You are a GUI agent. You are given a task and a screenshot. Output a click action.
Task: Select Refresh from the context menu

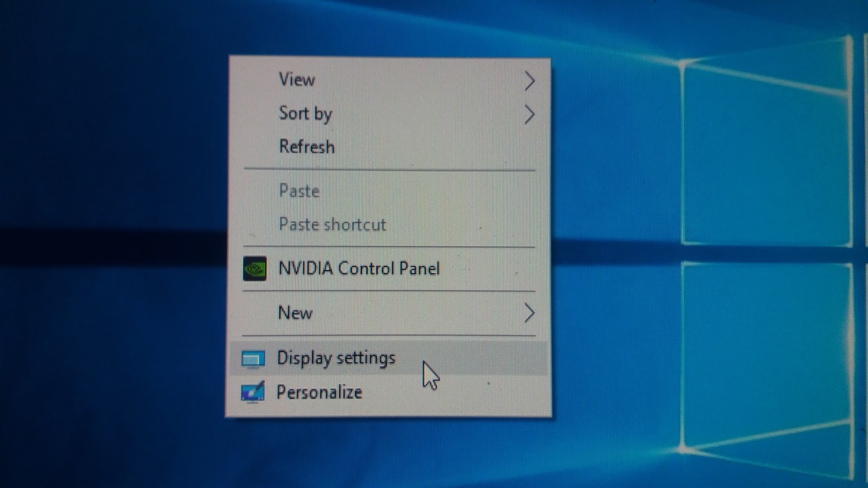pos(391,147)
